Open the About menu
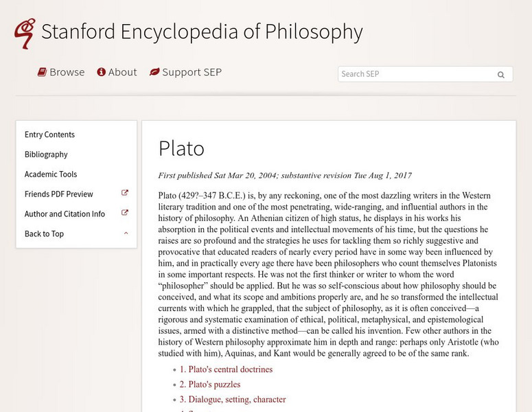The height and width of the screenshot is (412, 532). (x=117, y=72)
